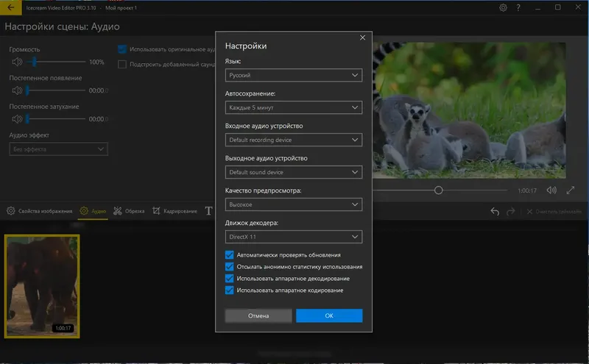Select the text tool T icon

pos(208,211)
